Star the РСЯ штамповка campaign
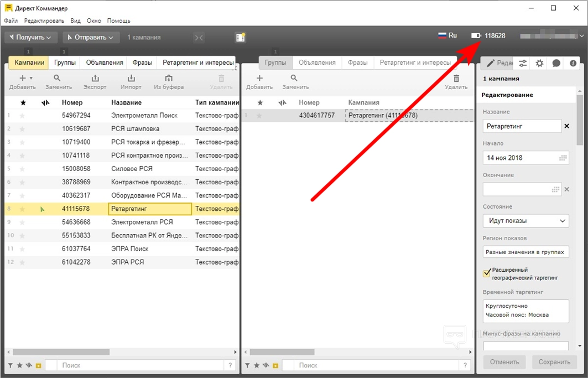Viewport: 588px width, 378px height. (22, 129)
